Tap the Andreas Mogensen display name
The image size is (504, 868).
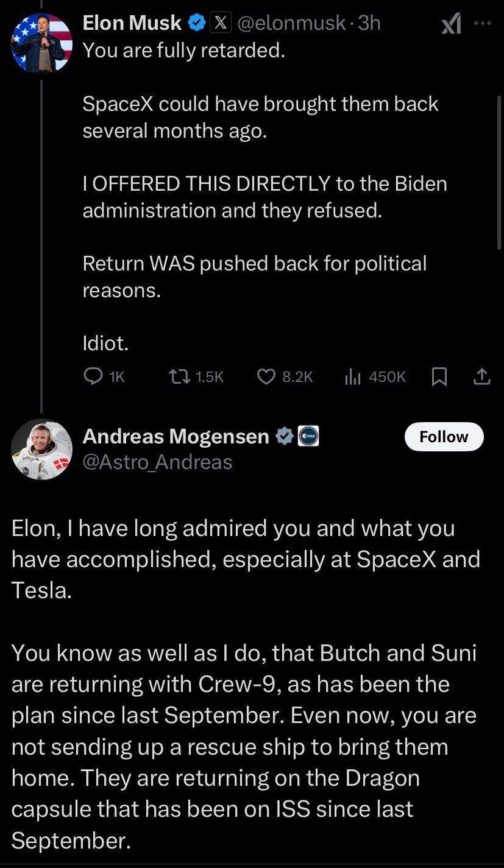click(x=176, y=436)
